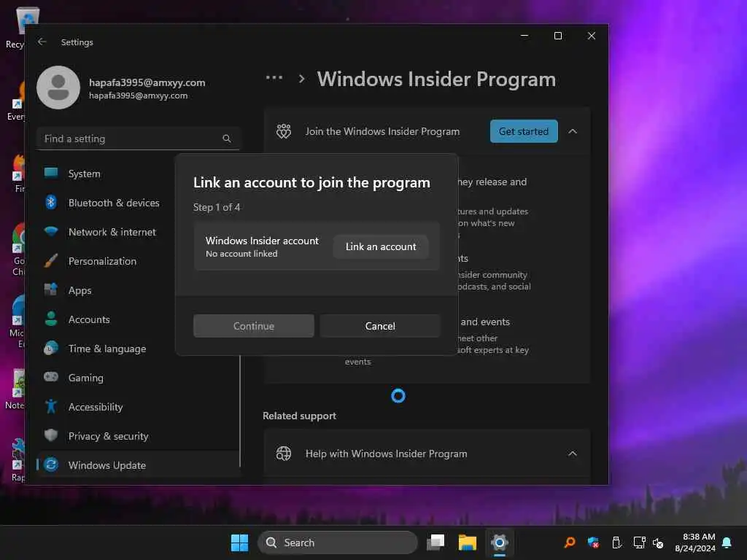Click the taskbar Search box
The width and height of the screenshot is (747, 560).
[338, 542]
